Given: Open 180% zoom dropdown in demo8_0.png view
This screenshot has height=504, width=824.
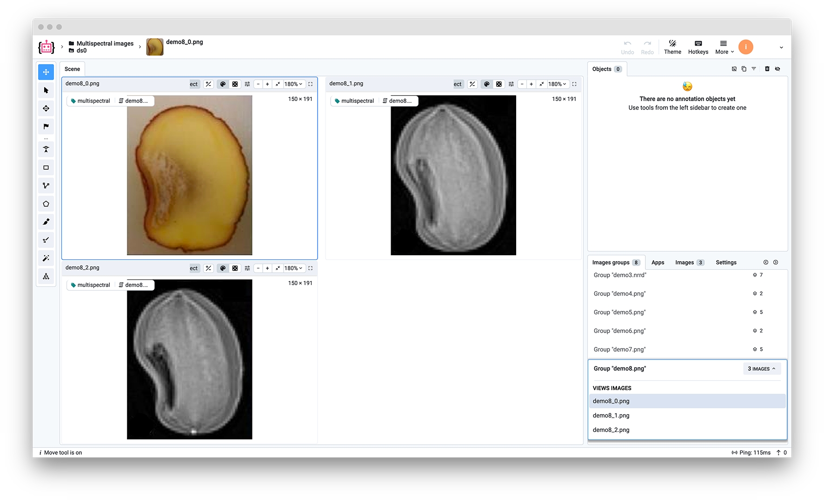Looking at the screenshot, I should (293, 84).
